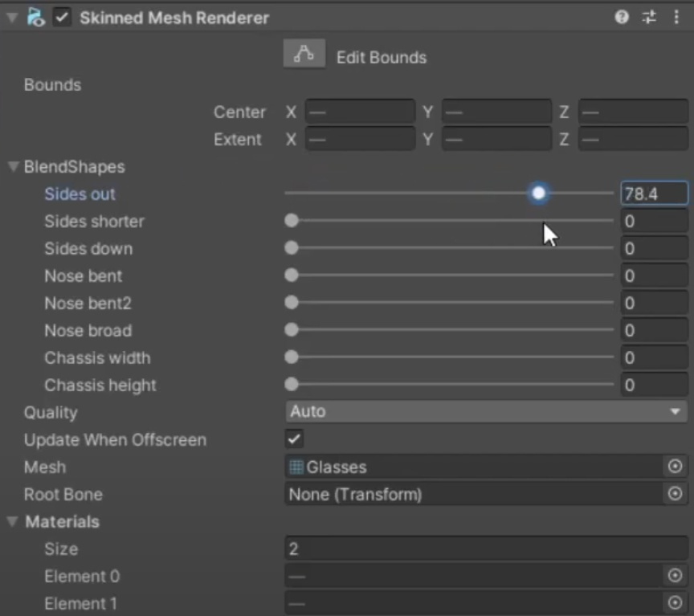
Task: Open object picker for the Mesh field
Action: [676, 467]
